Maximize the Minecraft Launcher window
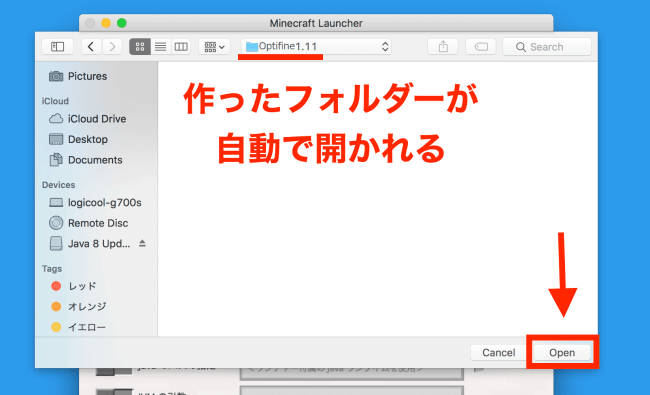650x395 pixels. tap(121, 23)
